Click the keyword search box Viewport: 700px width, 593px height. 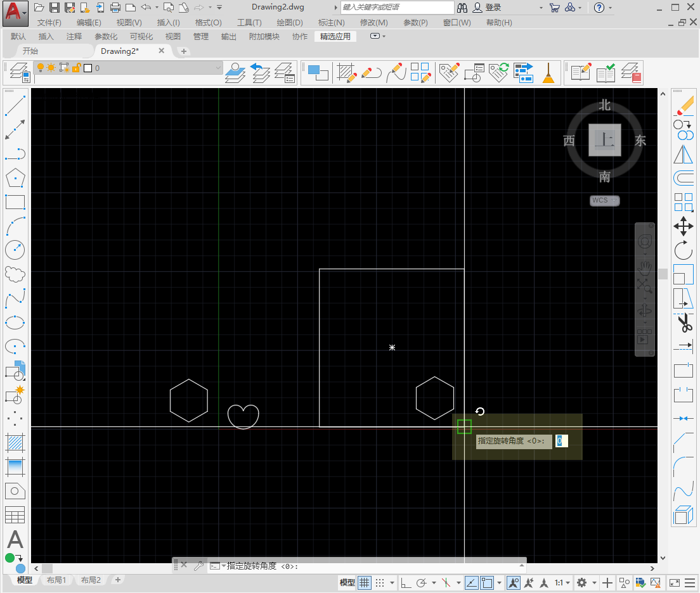click(398, 7)
